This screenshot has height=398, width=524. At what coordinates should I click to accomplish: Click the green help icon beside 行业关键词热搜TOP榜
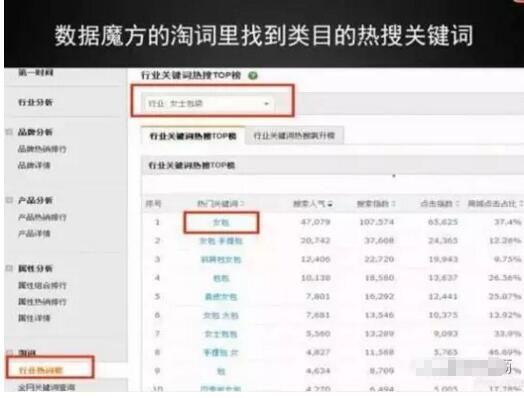(253, 76)
